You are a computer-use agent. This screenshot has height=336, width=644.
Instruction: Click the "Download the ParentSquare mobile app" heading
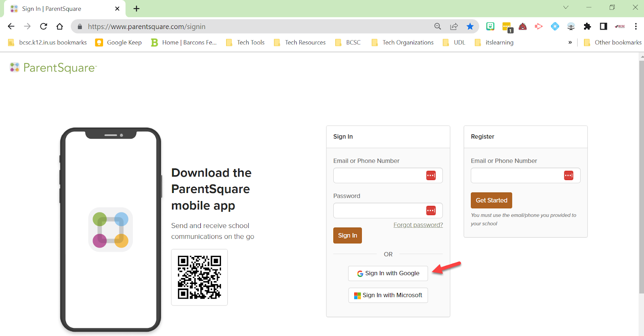[x=211, y=189]
